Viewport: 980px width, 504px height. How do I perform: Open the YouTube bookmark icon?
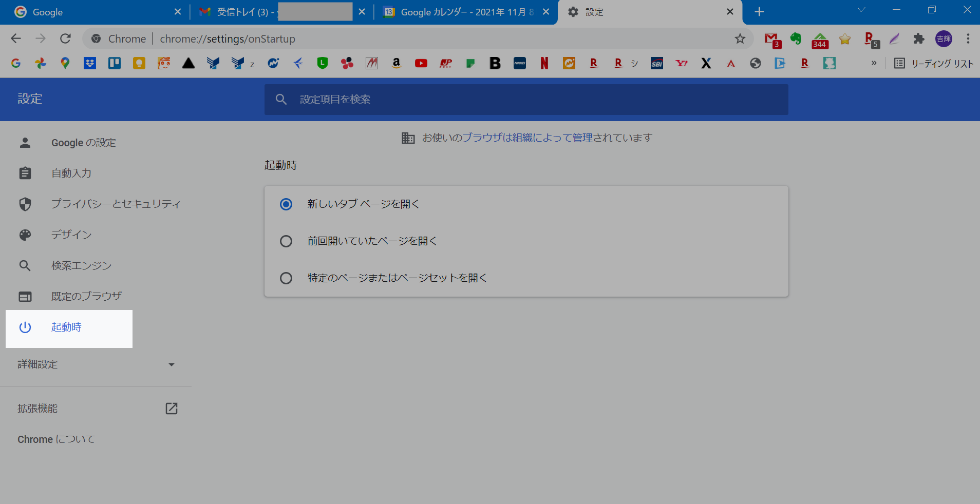click(421, 63)
